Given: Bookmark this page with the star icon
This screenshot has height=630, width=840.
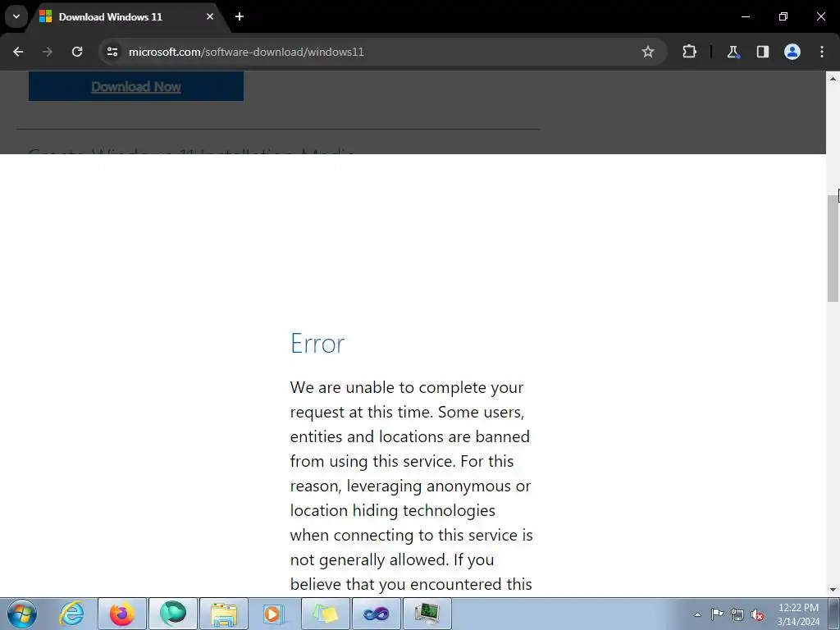Looking at the screenshot, I should pyautogui.click(x=648, y=52).
